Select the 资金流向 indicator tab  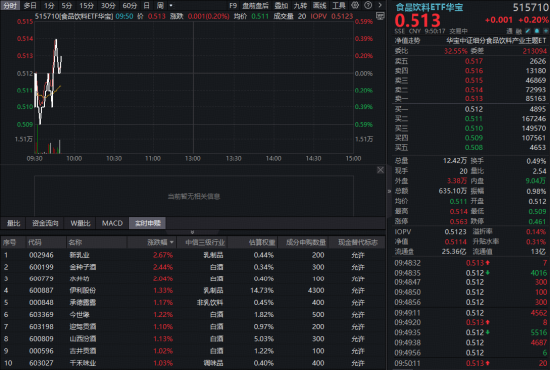pos(45,223)
